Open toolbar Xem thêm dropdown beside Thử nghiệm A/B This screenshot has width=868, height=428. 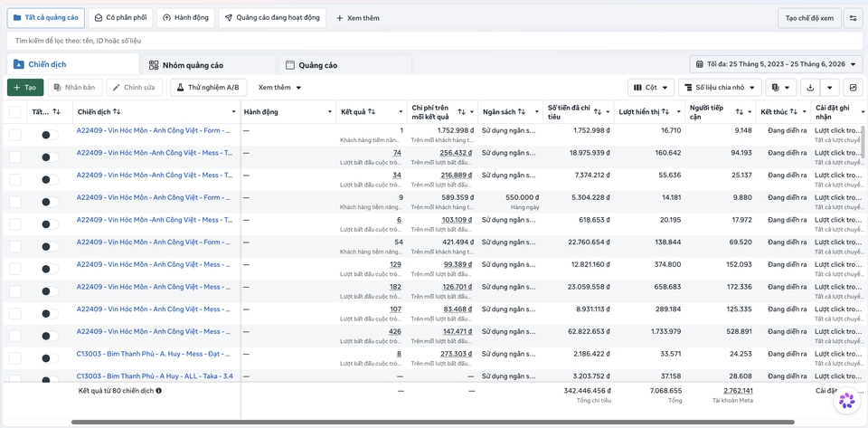[279, 88]
